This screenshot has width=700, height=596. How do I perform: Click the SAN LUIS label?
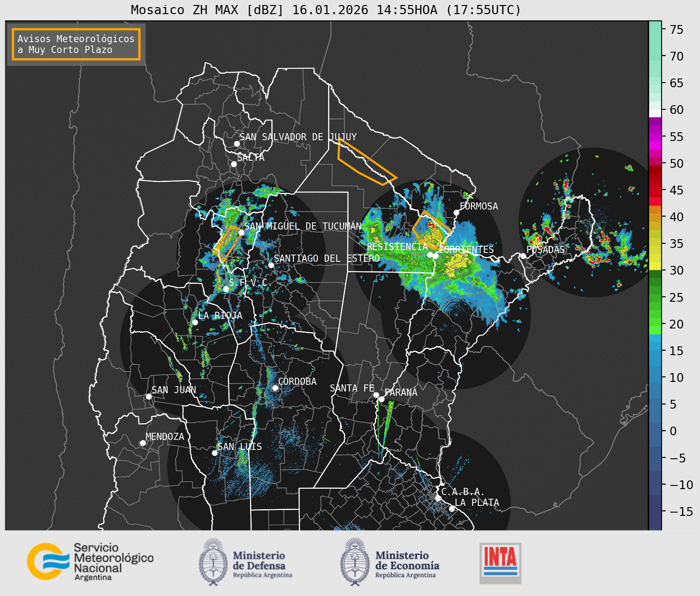tap(240, 447)
